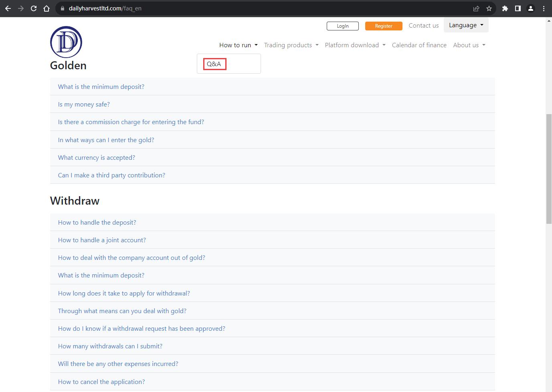Expand 'Will there be any other expenses incurred?'

pyautogui.click(x=273, y=364)
